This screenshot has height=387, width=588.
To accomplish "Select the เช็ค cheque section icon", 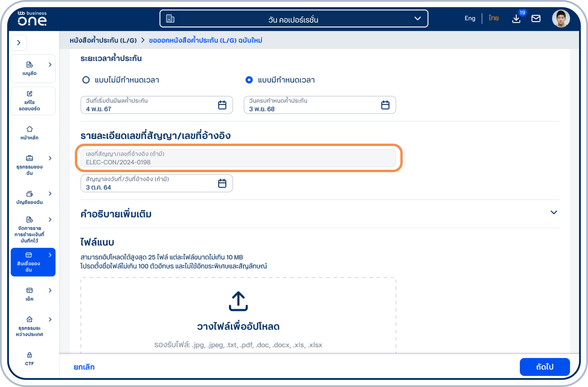I will 29,290.
